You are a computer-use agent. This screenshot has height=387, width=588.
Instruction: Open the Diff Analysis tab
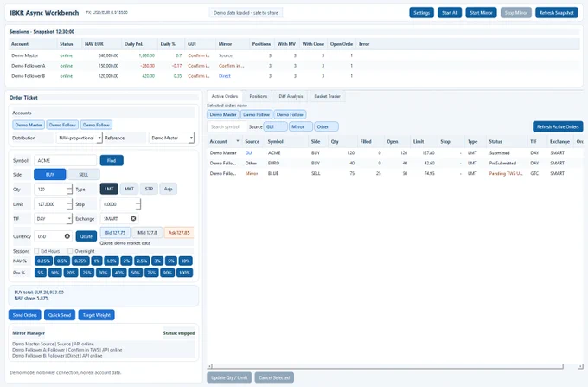(x=291, y=96)
